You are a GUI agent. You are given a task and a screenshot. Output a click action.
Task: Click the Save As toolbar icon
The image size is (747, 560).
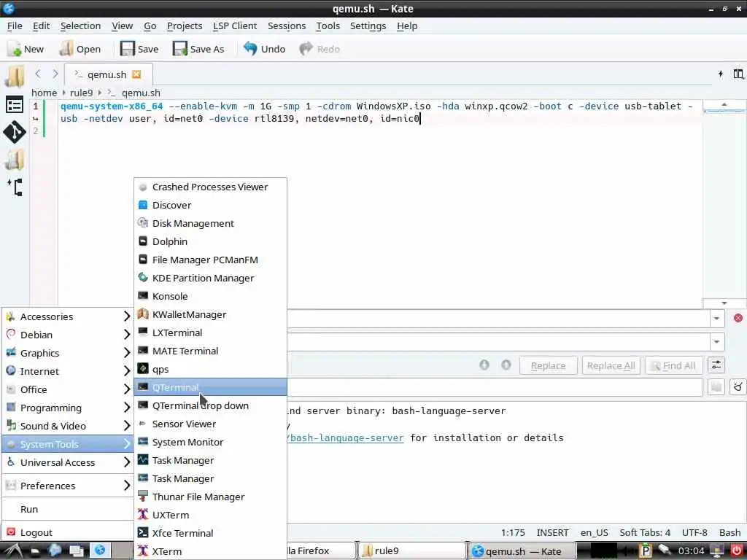pyautogui.click(x=180, y=49)
